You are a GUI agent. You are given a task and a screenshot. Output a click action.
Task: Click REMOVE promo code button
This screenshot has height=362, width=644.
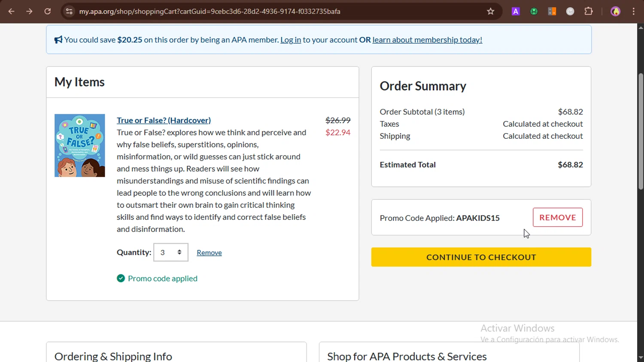558,217
